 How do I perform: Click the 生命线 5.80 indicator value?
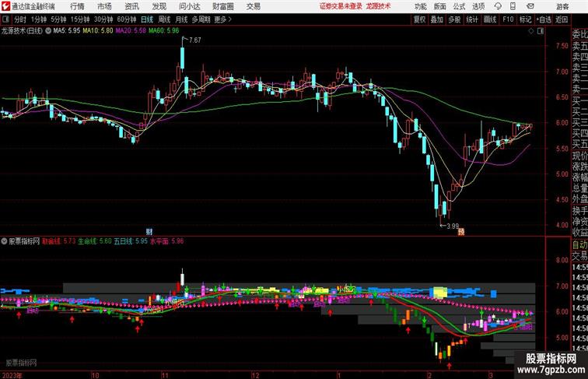[x=95, y=241]
